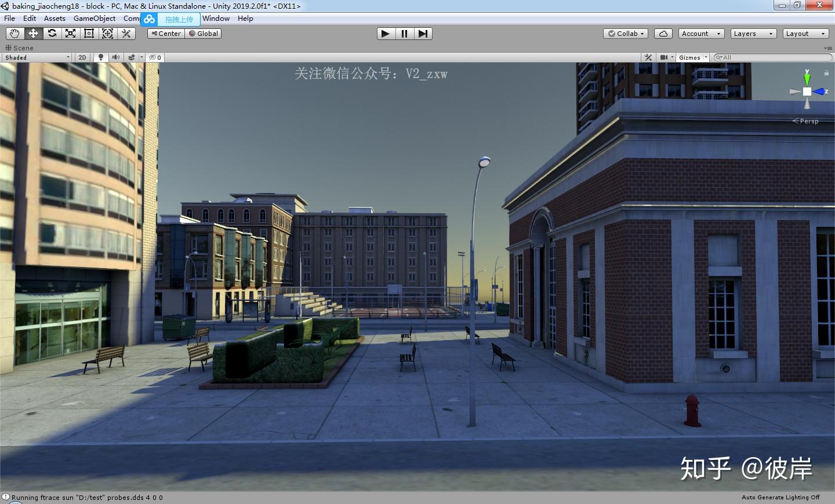Open Auto Generate Lighting Off status
Screen dimensions: 835x504
pyautogui.click(x=780, y=498)
